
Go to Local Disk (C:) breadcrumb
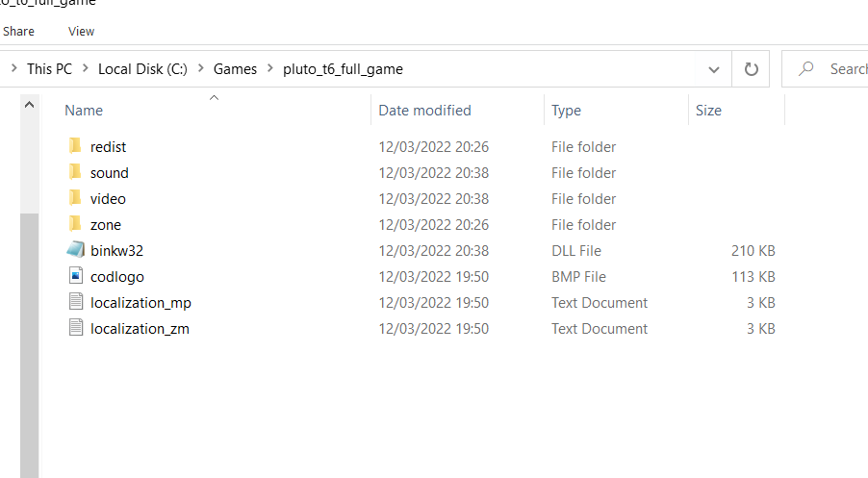[142, 69]
